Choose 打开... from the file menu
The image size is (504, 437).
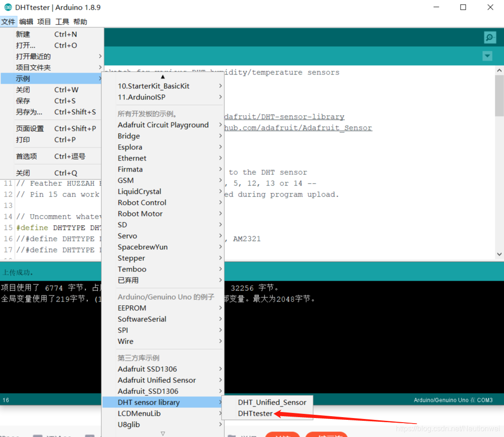pyautogui.click(x=52, y=45)
